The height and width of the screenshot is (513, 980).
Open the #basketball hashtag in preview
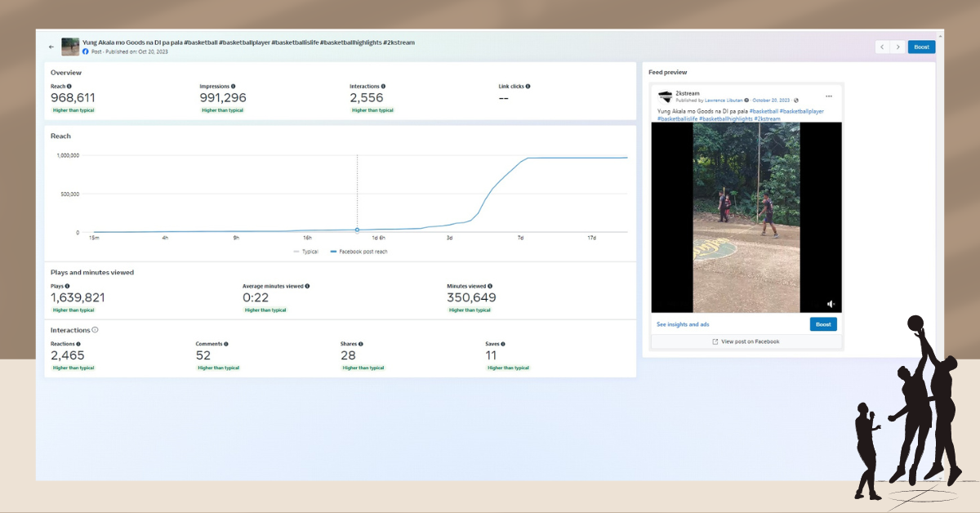764,111
